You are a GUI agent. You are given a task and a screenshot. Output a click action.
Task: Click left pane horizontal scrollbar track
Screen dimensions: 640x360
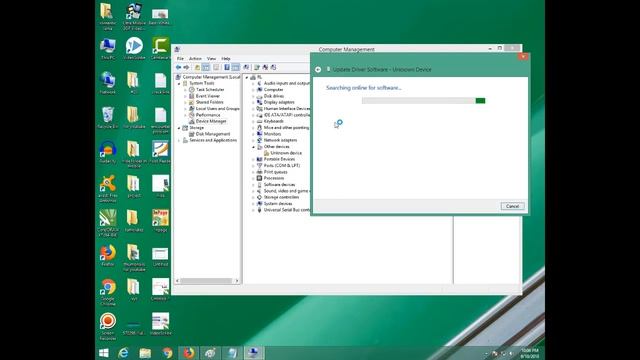[206, 281]
